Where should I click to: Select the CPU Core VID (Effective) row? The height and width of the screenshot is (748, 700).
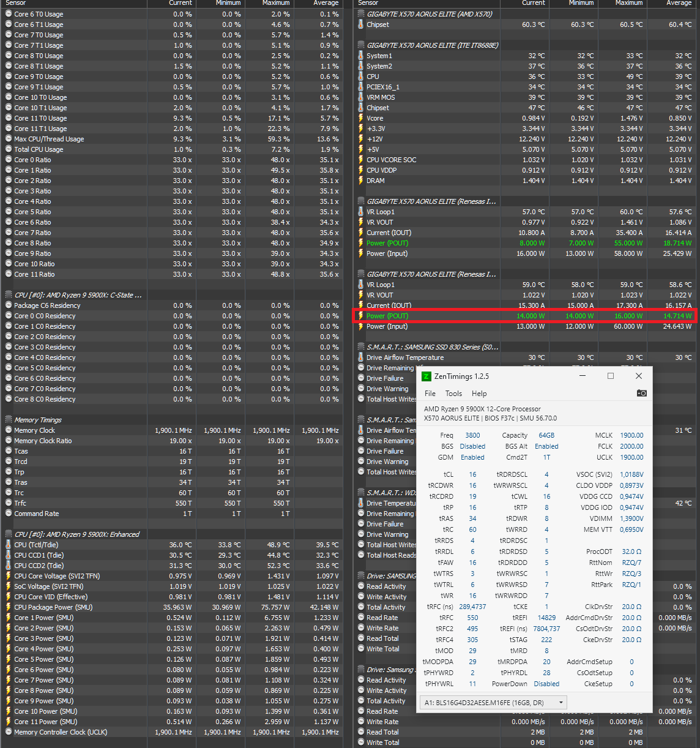(x=172, y=597)
